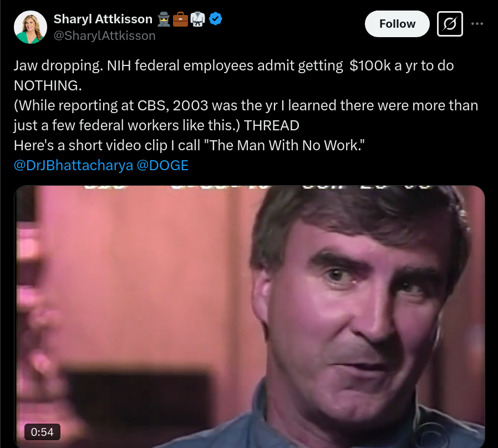Viewport: 498px width, 448px height.
Task: Click the detective emoji beside the name
Action: [164, 19]
